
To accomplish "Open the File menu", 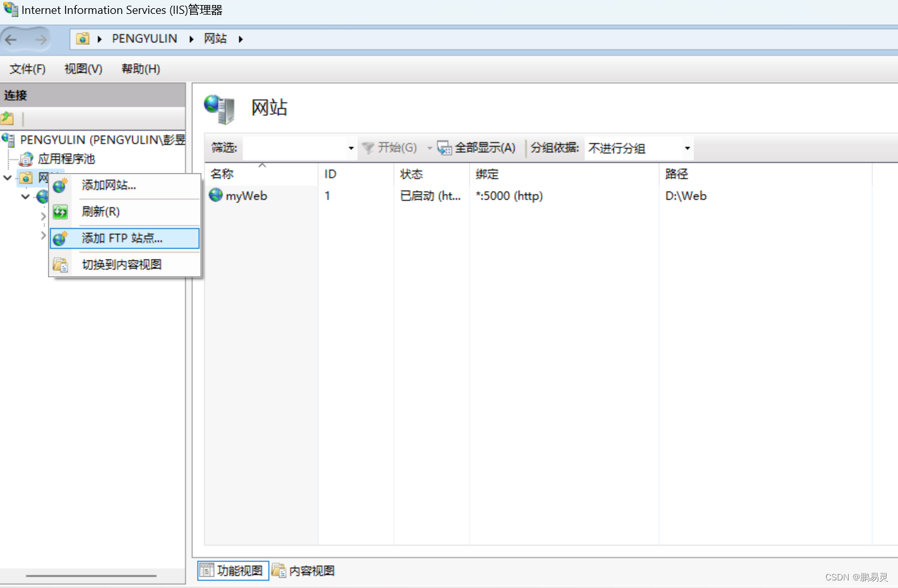I will [27, 69].
